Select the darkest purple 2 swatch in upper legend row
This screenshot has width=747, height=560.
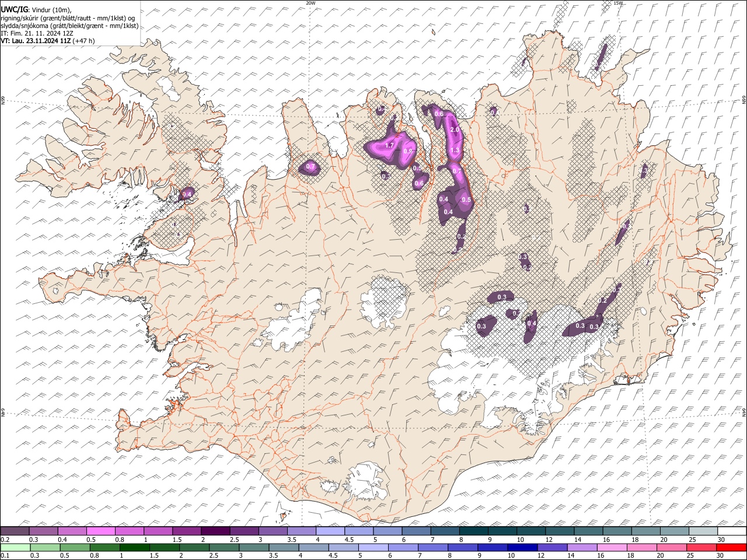(x=215, y=531)
